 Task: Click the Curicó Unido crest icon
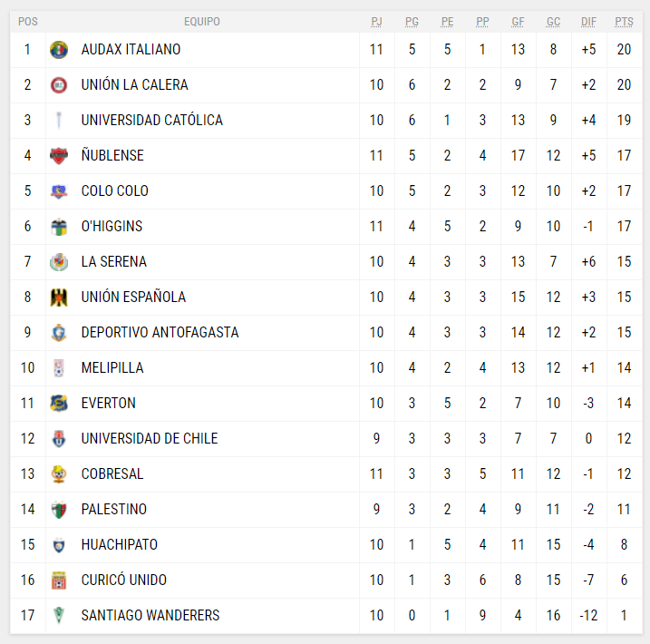click(59, 581)
